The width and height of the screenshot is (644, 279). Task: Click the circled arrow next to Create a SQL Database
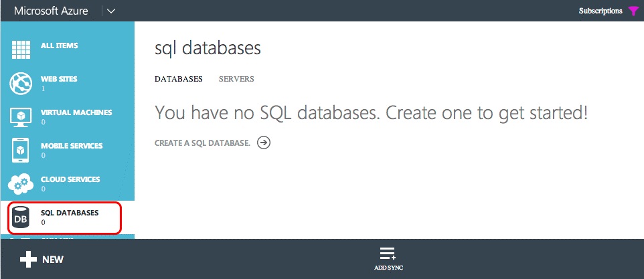pyautogui.click(x=264, y=143)
